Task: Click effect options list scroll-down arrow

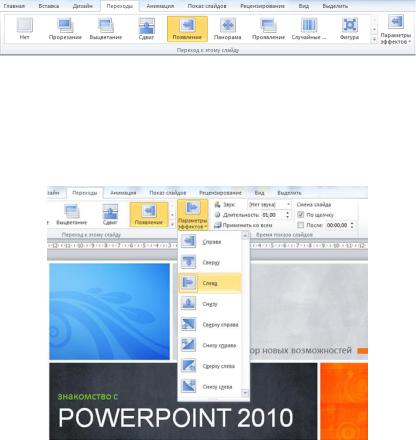Action: point(245,393)
